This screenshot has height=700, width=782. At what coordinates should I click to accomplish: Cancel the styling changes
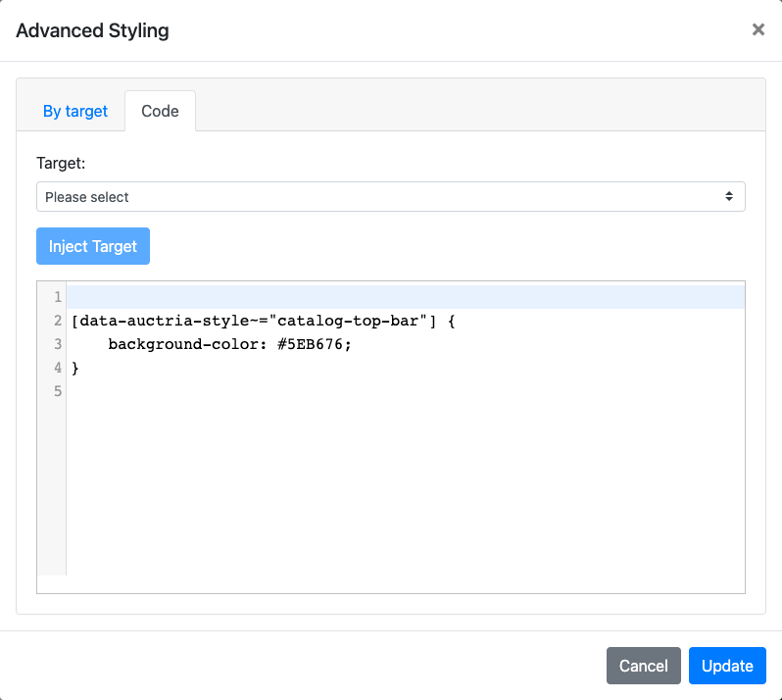click(x=643, y=666)
